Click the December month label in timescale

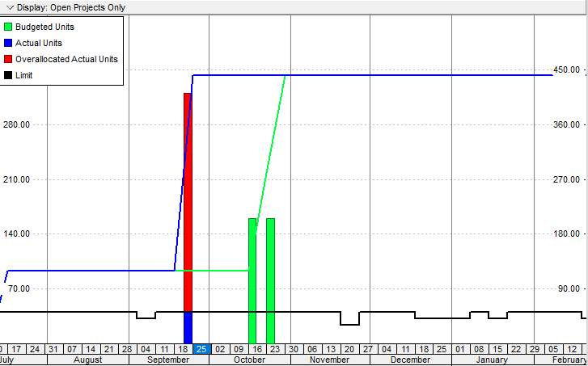(410, 360)
